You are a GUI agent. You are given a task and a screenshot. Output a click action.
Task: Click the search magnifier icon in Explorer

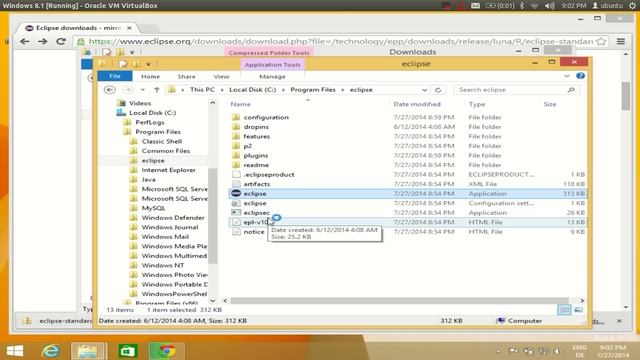point(571,90)
